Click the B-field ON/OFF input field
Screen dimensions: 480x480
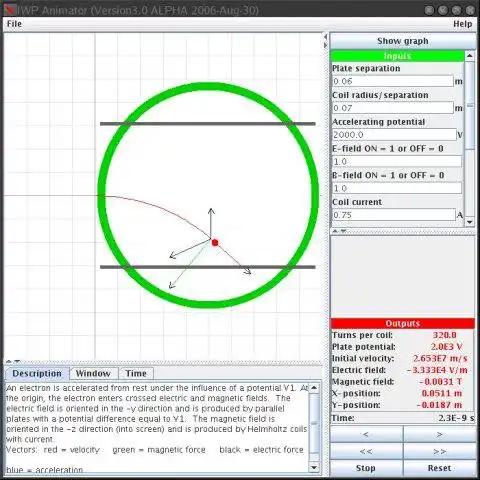pos(397,188)
